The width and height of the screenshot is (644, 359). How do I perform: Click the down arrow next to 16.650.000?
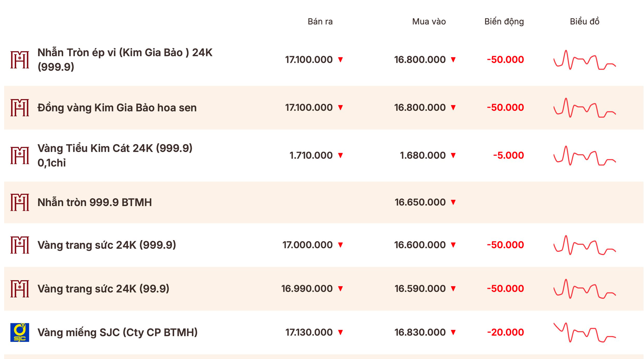[x=453, y=202]
